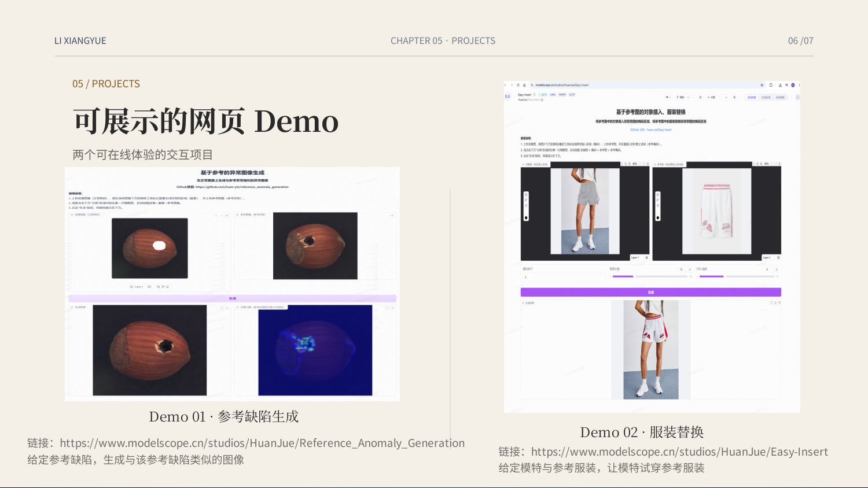Image resolution: width=868 pixels, height=488 pixels.
Task: Open the Layer 1 selector on model image canvas
Action: pos(639,257)
